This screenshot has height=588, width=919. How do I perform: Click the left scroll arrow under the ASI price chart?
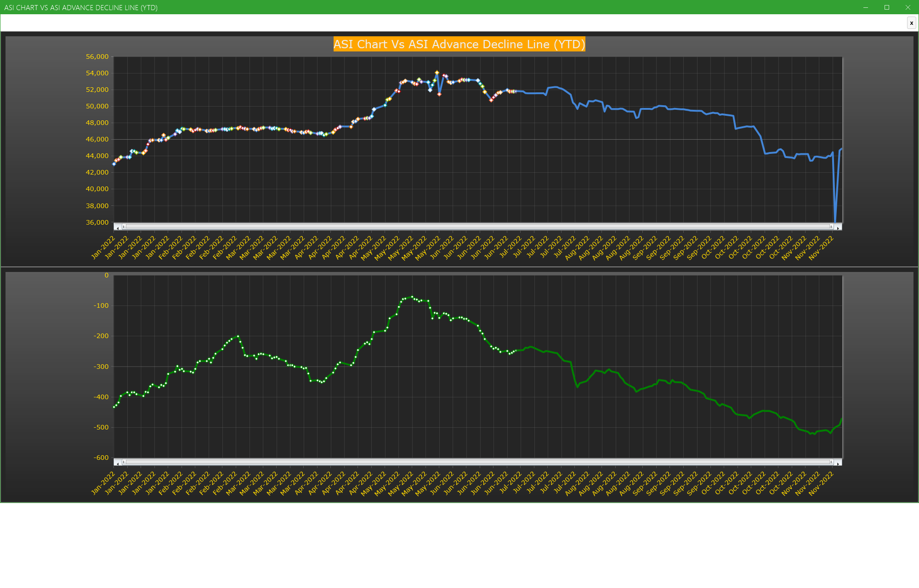[118, 227]
